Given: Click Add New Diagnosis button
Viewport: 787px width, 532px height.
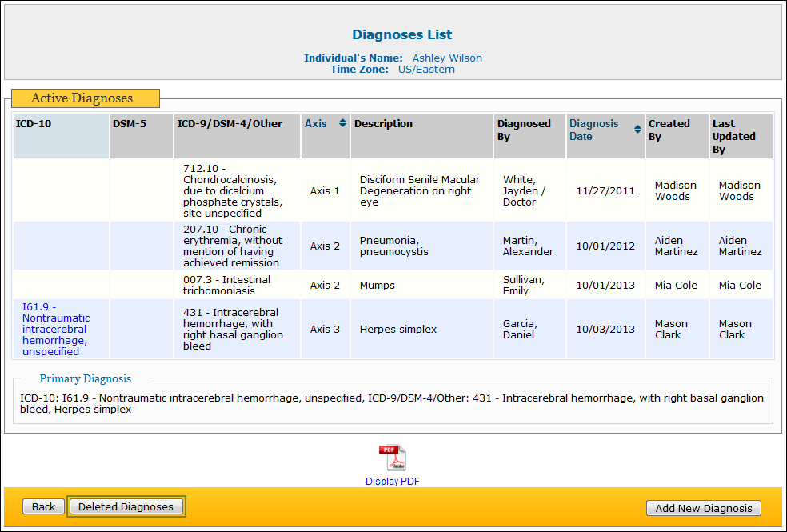Looking at the screenshot, I should (704, 509).
